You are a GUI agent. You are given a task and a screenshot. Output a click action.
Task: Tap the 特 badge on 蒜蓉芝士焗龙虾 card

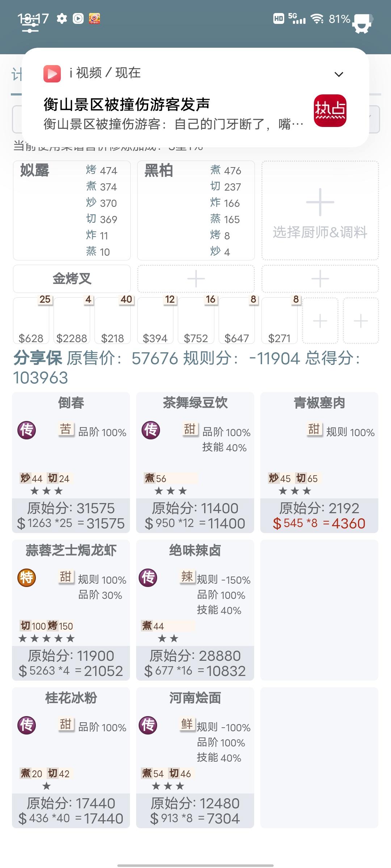pos(27,578)
